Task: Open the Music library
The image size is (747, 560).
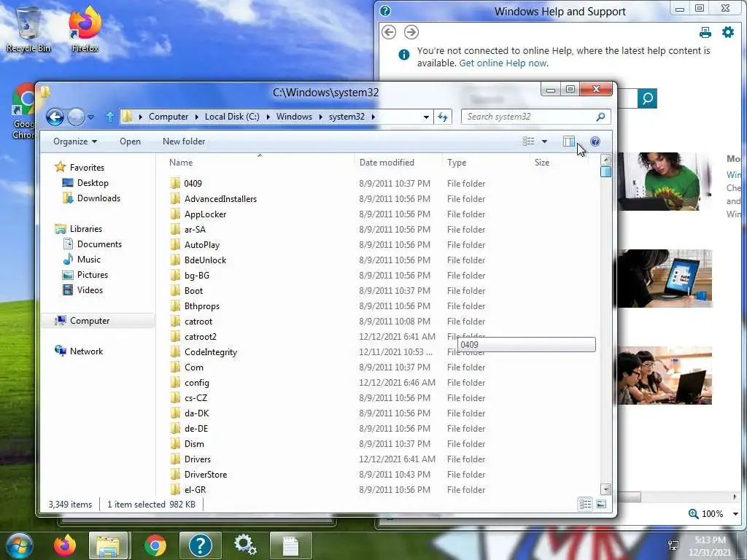Action: pos(88,260)
